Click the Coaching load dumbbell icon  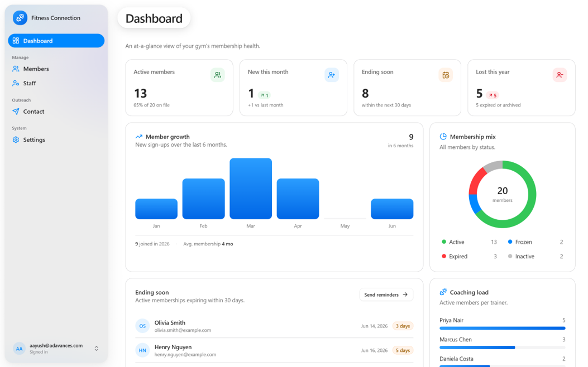pyautogui.click(x=443, y=292)
